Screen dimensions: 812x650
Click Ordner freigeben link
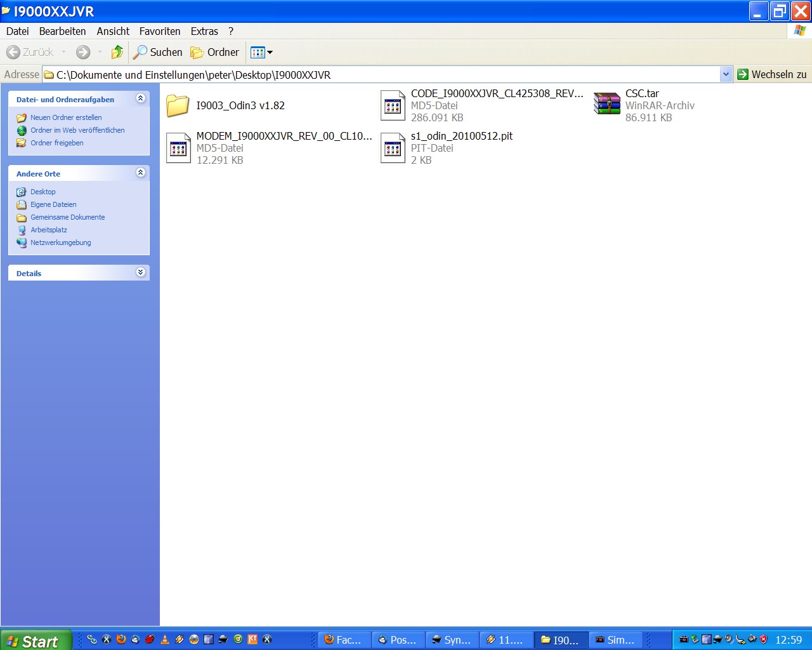click(57, 143)
